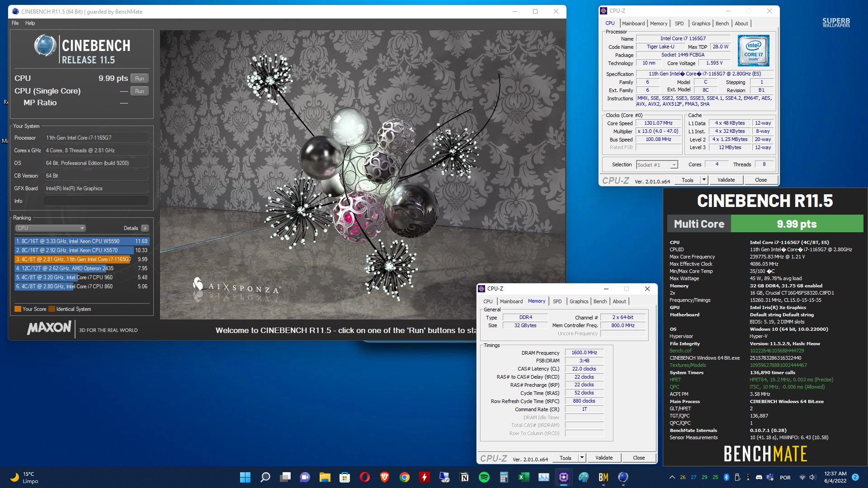
Task: Open Paint from the taskbar
Action: pyautogui.click(x=584, y=477)
